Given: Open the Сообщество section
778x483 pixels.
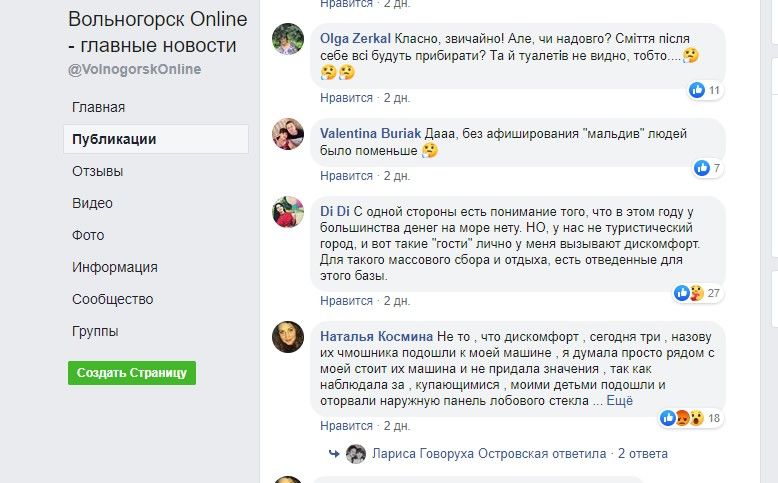Looking at the screenshot, I should coord(112,299).
